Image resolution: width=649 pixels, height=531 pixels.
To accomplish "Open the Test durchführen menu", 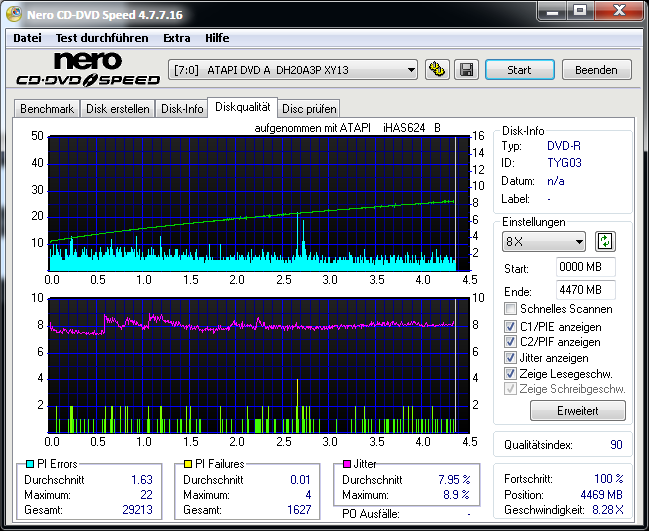I will point(102,38).
